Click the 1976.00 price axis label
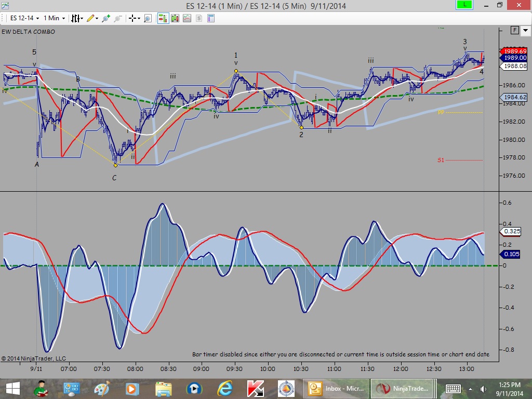This screenshot has height=399, width=532. point(514,176)
